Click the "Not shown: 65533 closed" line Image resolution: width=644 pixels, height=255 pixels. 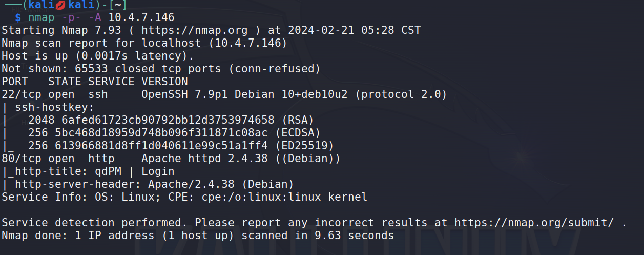coord(161,69)
